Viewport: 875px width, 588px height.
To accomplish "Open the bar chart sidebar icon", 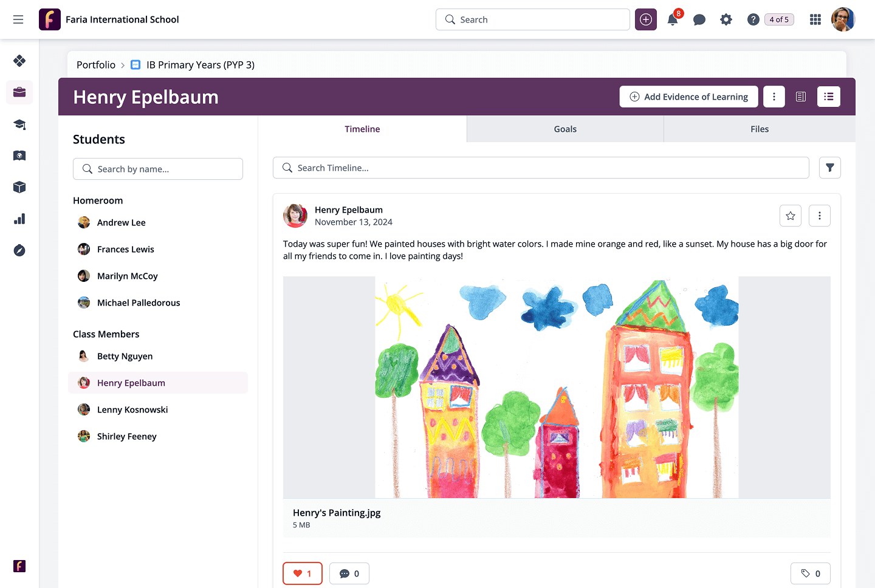I will pyautogui.click(x=19, y=219).
